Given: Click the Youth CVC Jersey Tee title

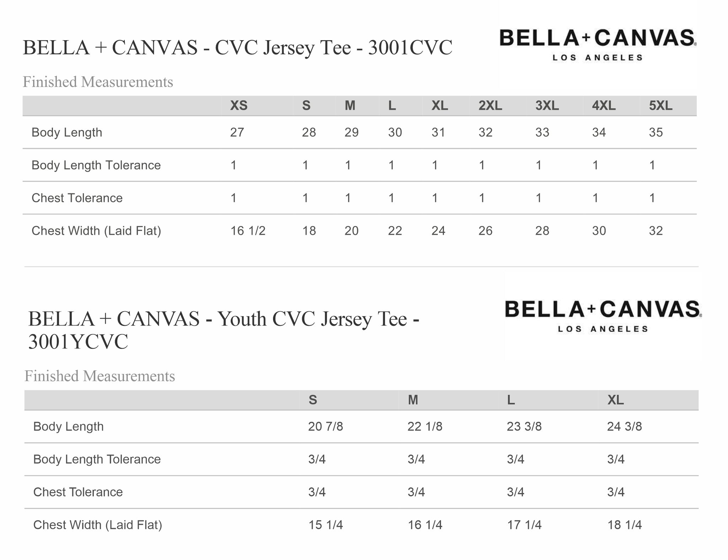Looking at the screenshot, I should tap(224, 330).
